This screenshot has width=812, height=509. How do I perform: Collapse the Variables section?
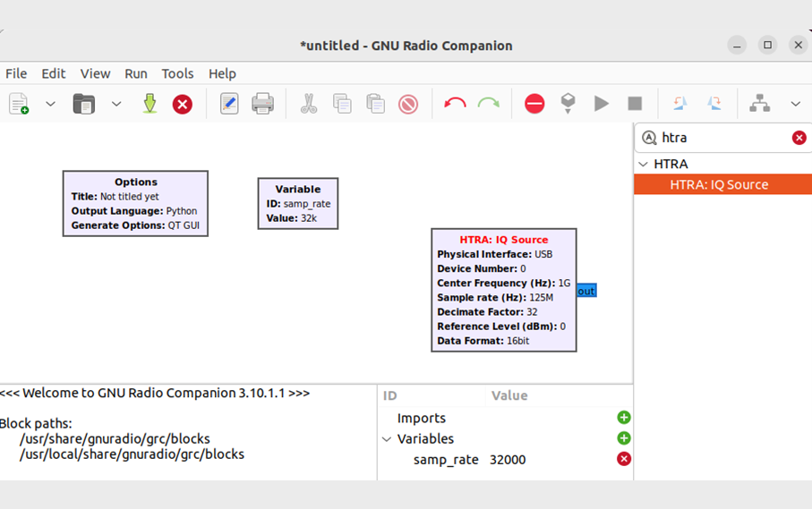(387, 439)
